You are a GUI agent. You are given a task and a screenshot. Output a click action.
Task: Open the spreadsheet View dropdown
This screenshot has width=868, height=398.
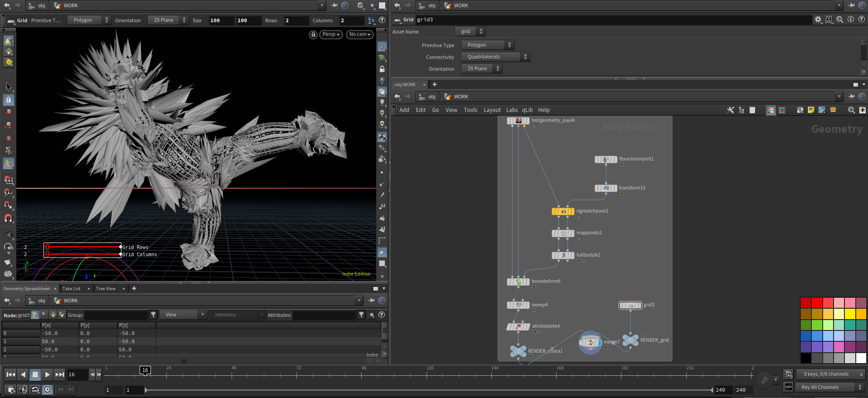click(183, 315)
